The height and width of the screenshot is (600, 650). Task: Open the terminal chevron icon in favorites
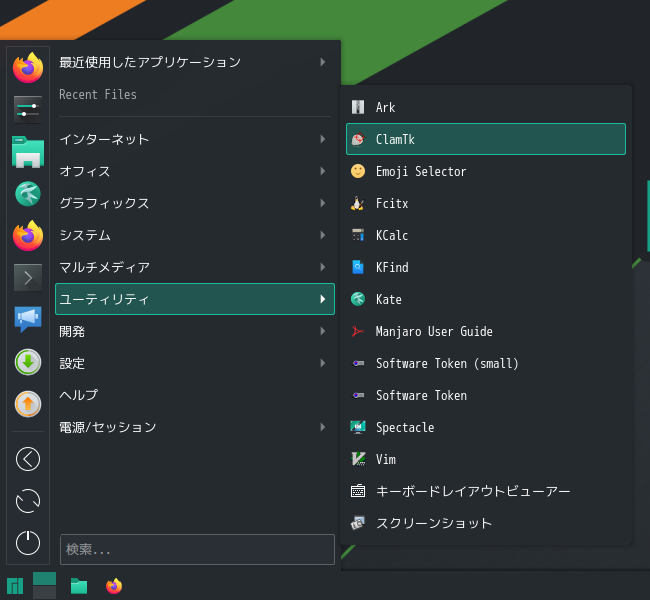pos(28,278)
